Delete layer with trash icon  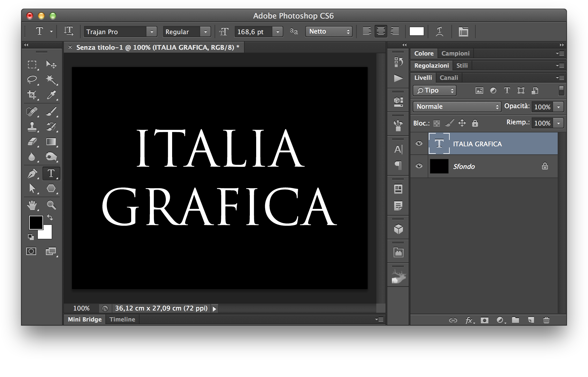click(x=546, y=320)
